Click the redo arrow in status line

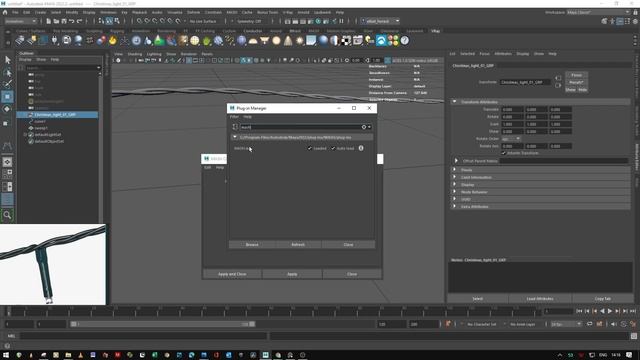(x=79, y=21)
